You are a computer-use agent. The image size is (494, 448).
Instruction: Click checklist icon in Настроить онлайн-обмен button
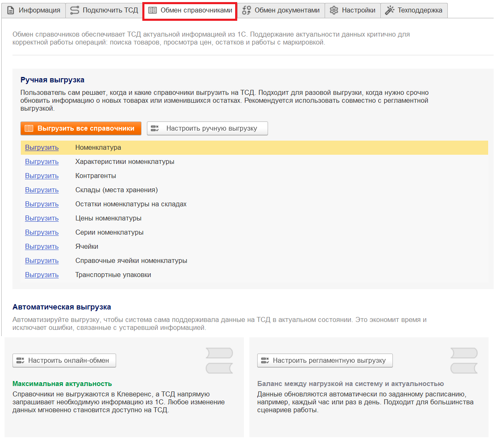click(x=20, y=361)
